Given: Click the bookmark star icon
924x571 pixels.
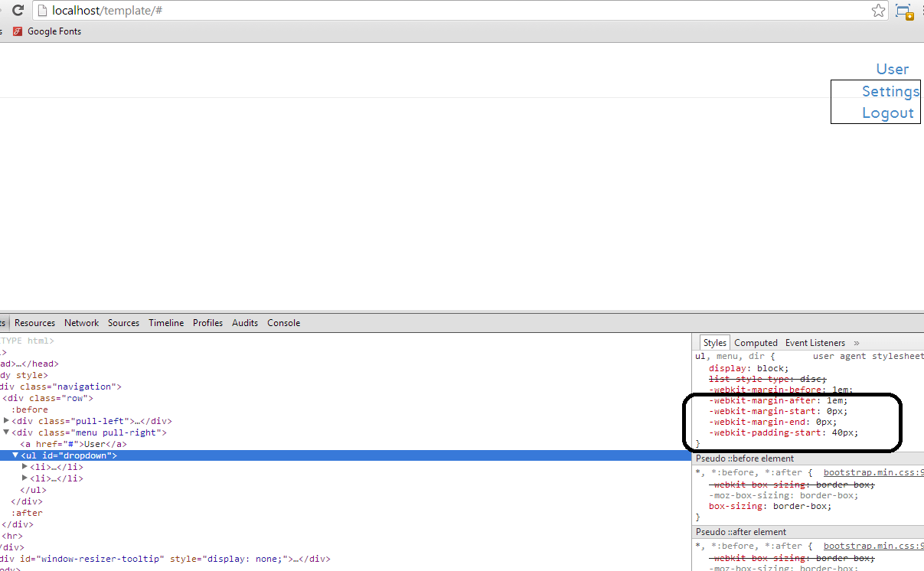Looking at the screenshot, I should pos(878,10).
